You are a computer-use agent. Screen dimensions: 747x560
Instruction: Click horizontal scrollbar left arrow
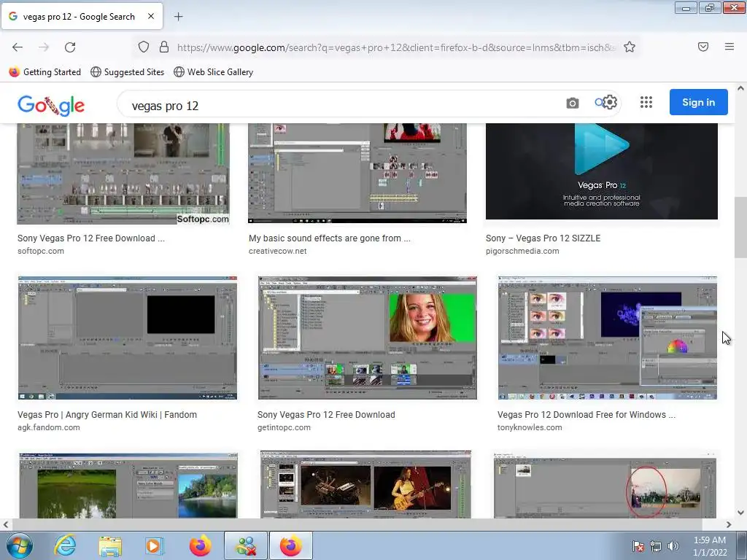tap(5, 525)
